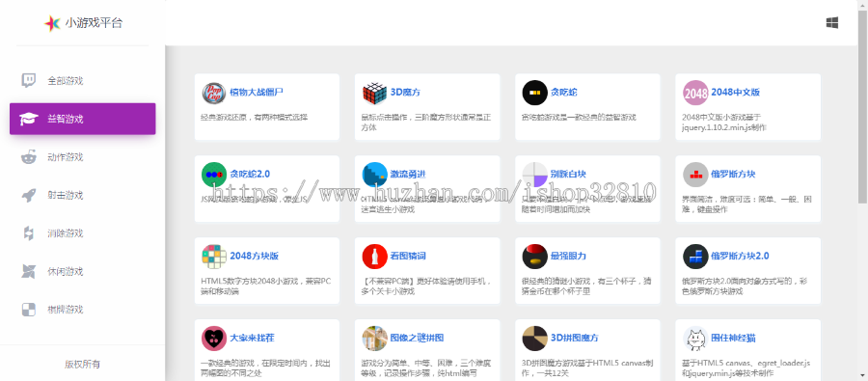Click the heart icon of 大家来找茬
Viewport: 868px width, 381px height.
click(x=214, y=339)
